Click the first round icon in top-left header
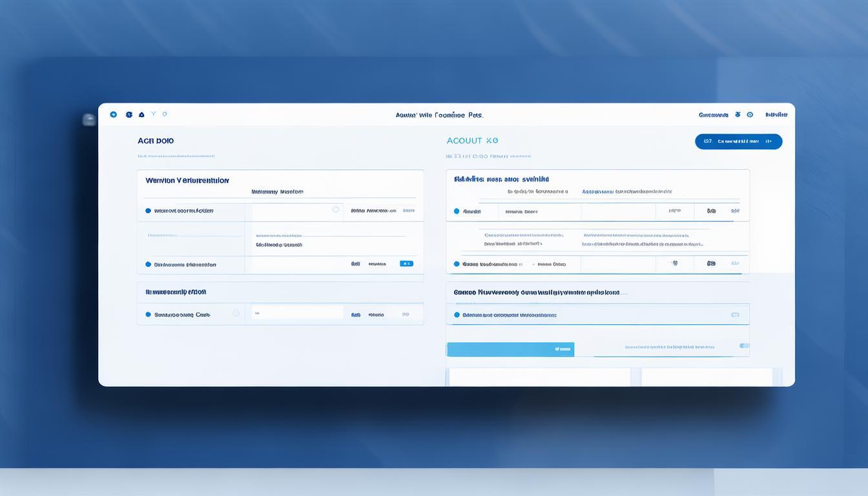The width and height of the screenshot is (868, 496). pos(114,114)
